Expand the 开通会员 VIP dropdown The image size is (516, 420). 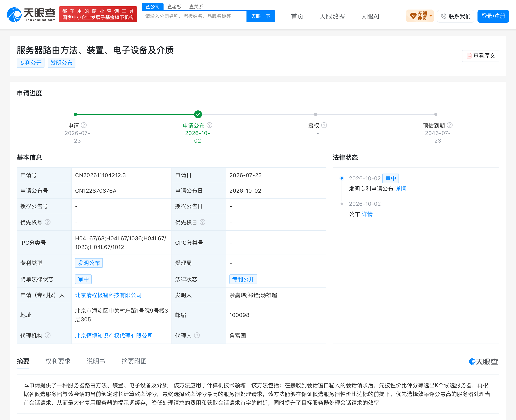pos(420,16)
